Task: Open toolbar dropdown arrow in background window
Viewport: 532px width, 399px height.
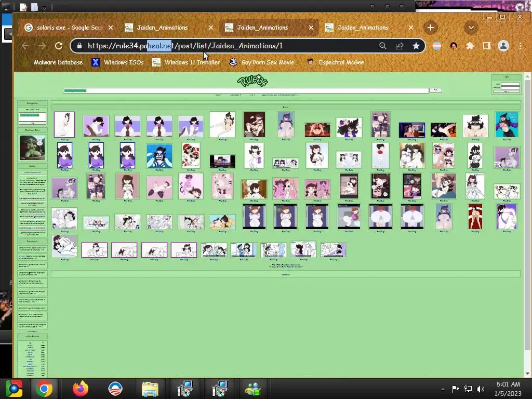Action: [44, 7]
